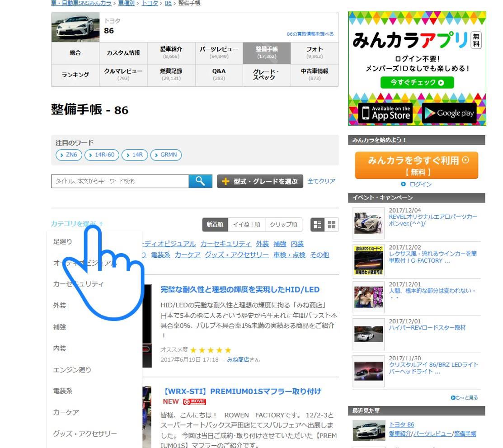
Task: Click 今すぐチェック green button in ad
Action: click(x=417, y=82)
